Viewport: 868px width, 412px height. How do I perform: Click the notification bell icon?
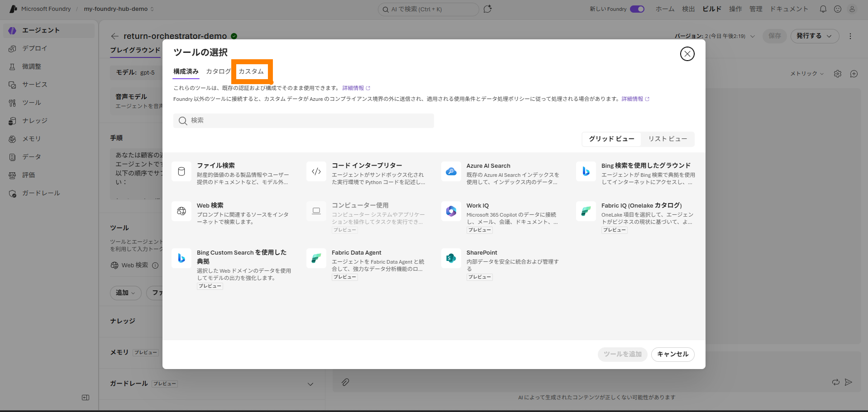pos(823,9)
